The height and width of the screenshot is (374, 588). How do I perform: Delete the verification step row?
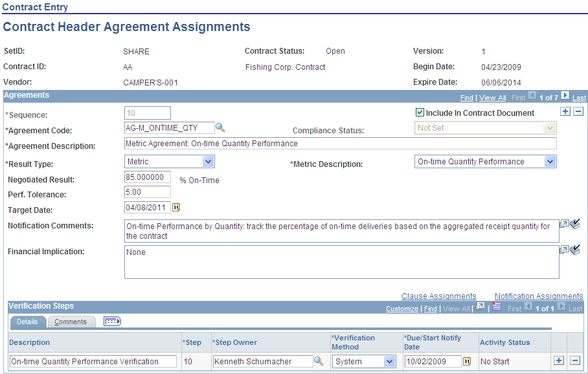(575, 360)
